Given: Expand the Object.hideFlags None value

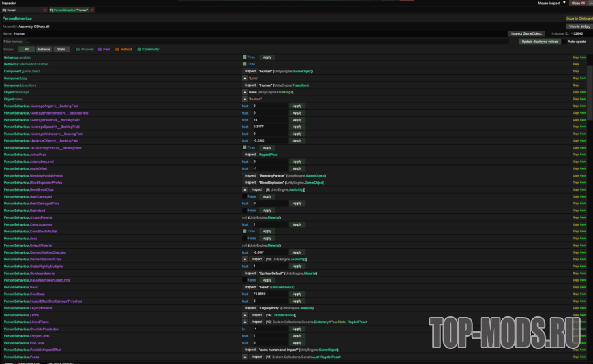Looking at the screenshot, I should (245, 92).
